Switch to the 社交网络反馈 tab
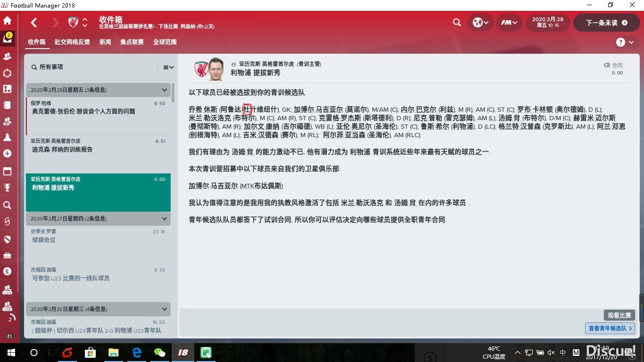Viewport: 644px width, 362px height. (x=72, y=42)
